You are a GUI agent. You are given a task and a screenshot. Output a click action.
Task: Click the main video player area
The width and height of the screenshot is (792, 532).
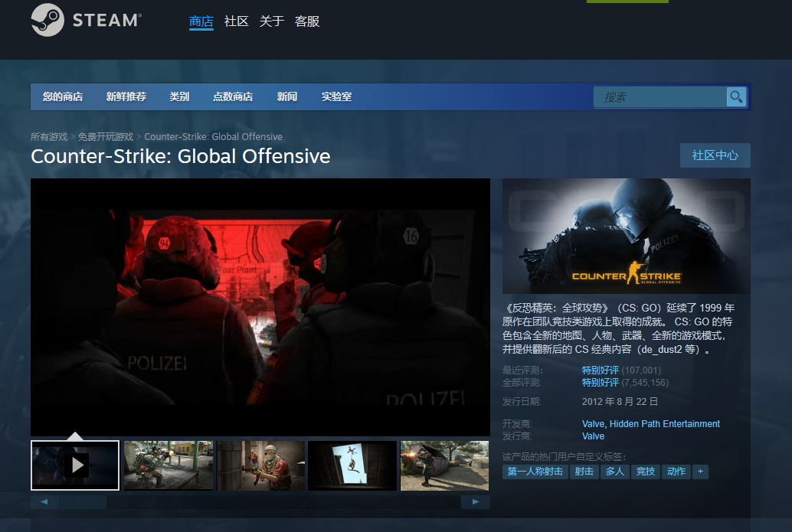(x=260, y=307)
